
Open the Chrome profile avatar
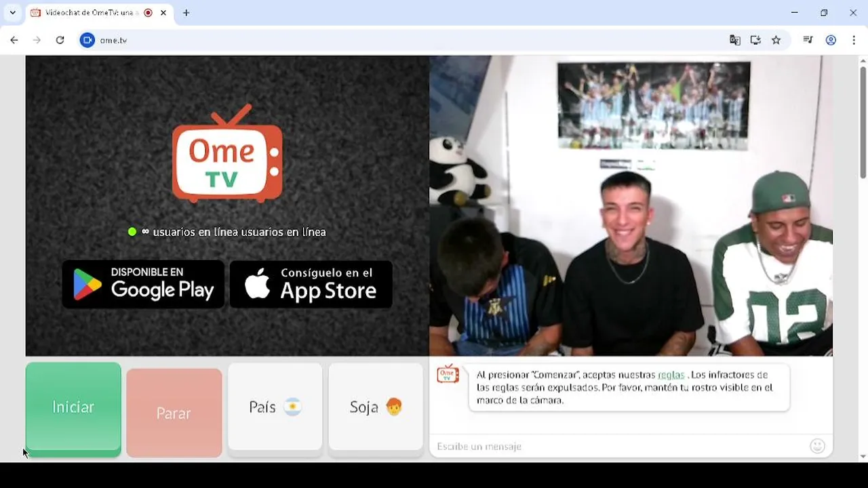831,40
